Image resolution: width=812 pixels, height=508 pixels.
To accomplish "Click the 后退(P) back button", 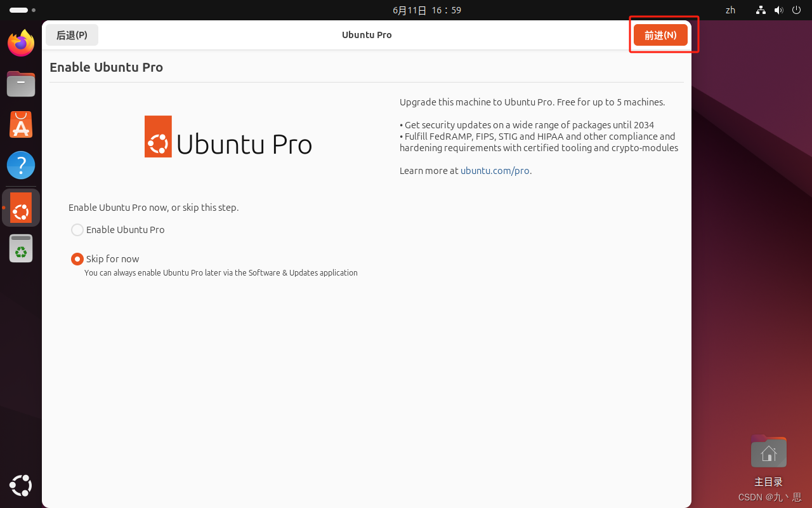I will click(x=72, y=35).
